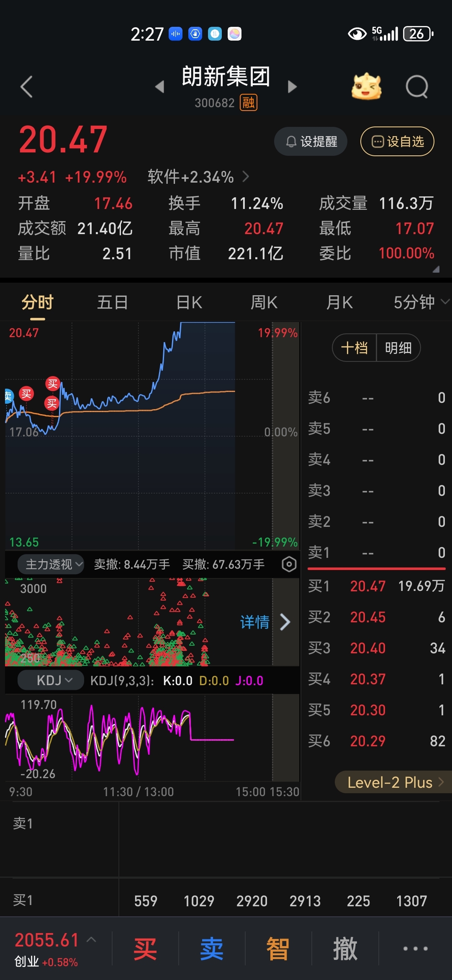Tap the current price 20.47 headline
The image size is (452, 980).
pyautogui.click(x=63, y=140)
